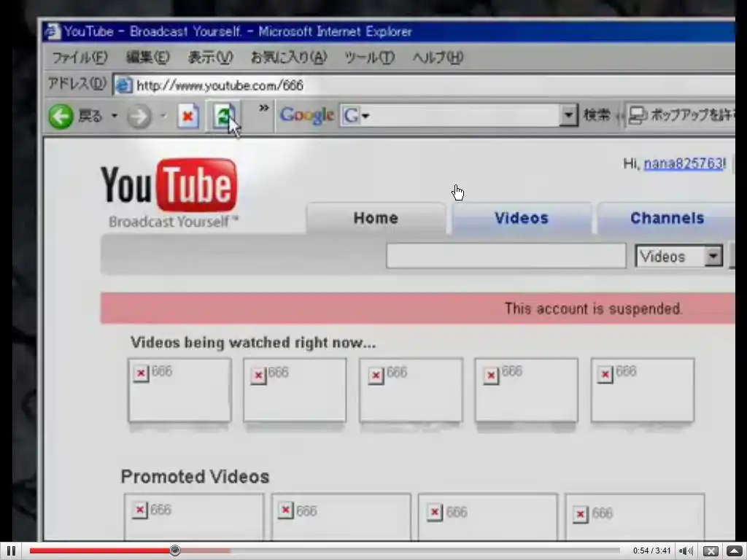Click the 検索 search button on Google toolbar
The height and width of the screenshot is (560, 747).
coord(597,114)
